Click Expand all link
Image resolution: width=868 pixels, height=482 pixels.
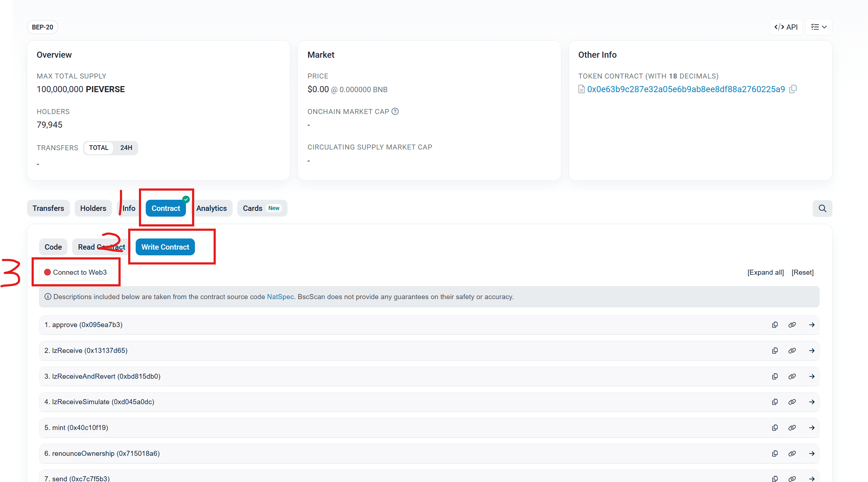pyautogui.click(x=765, y=273)
